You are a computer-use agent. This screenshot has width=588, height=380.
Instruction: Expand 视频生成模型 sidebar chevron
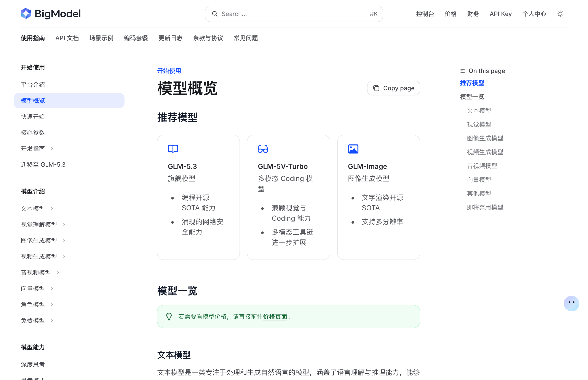click(64, 257)
